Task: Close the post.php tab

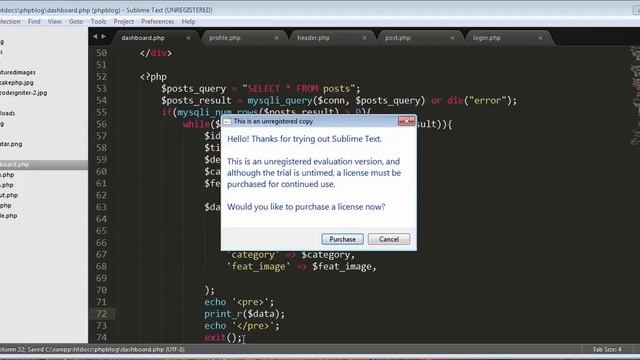Action: click(452, 38)
